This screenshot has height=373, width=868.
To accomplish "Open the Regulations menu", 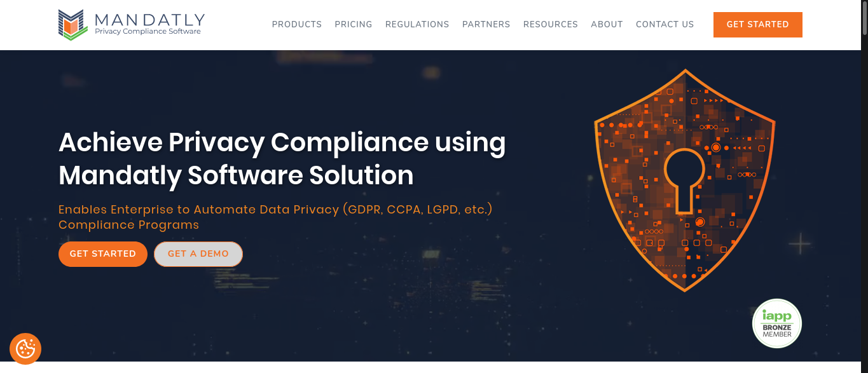I will 417,24.
